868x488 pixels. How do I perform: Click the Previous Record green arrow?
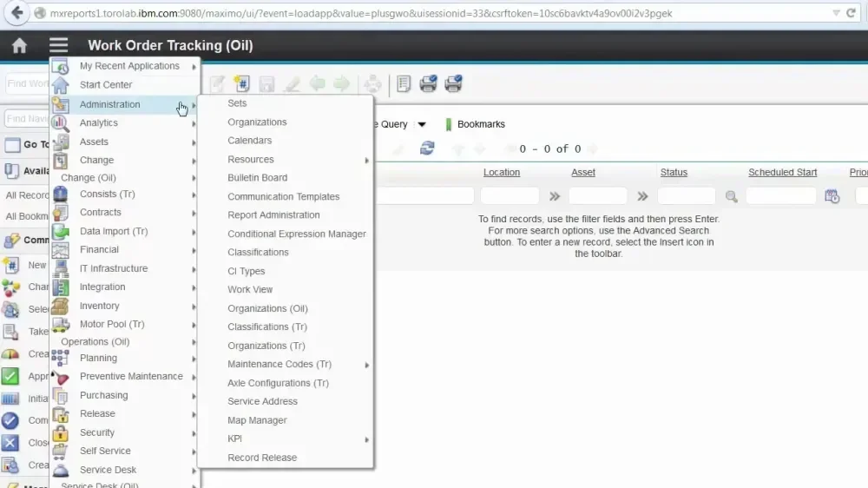click(317, 83)
